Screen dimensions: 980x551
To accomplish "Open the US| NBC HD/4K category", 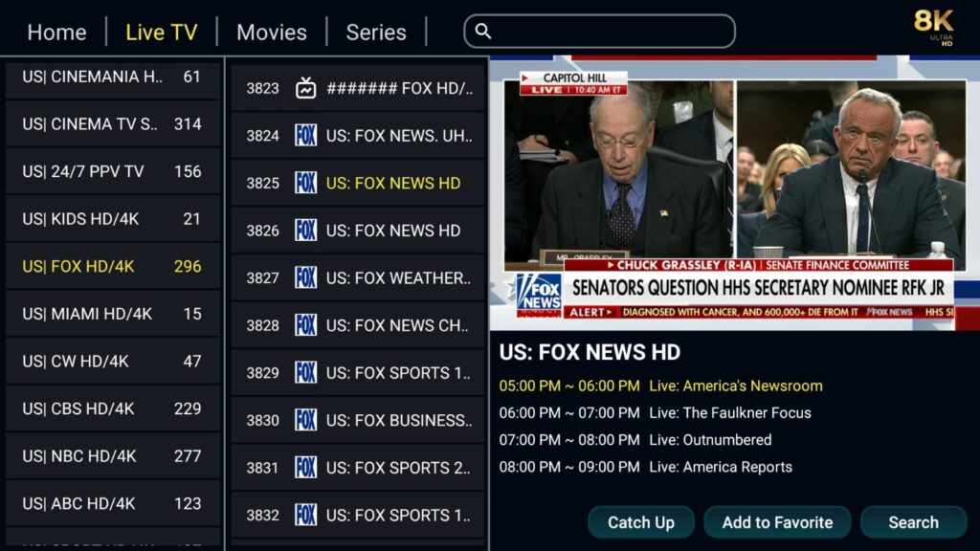I will [x=113, y=456].
